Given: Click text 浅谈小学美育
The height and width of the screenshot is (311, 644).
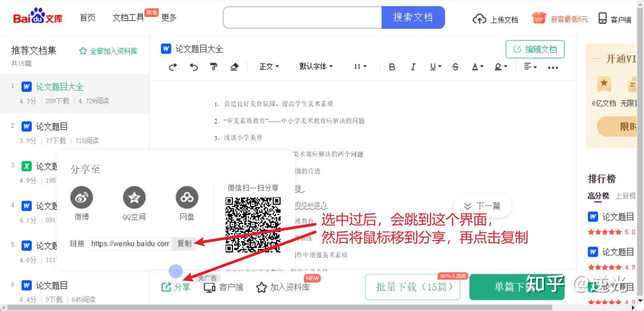Looking at the screenshot, I should [x=243, y=138].
